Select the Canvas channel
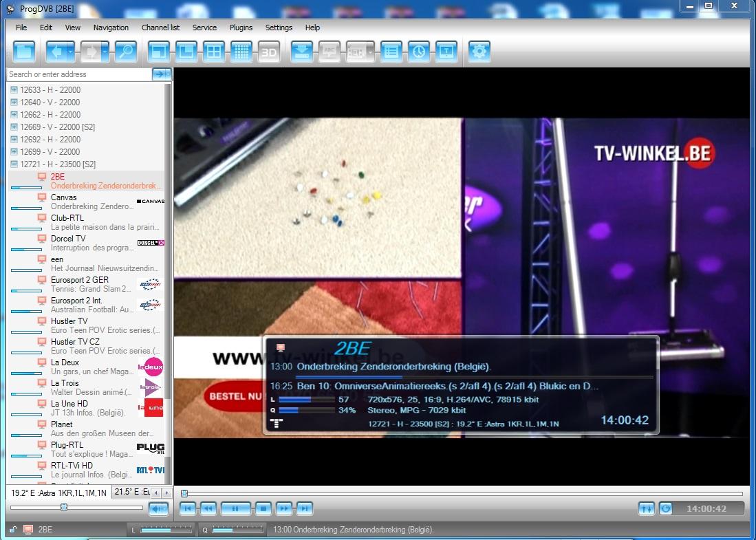 pyautogui.click(x=86, y=202)
